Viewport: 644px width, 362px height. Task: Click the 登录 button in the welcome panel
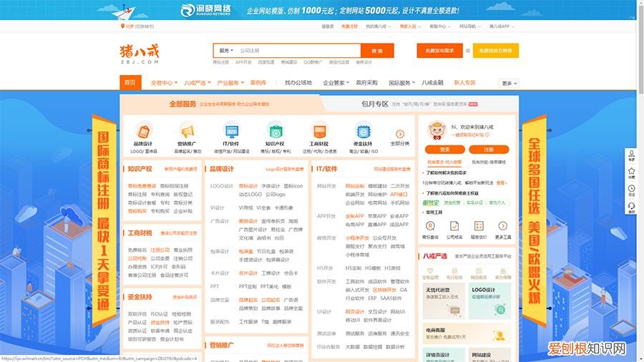(x=445, y=150)
